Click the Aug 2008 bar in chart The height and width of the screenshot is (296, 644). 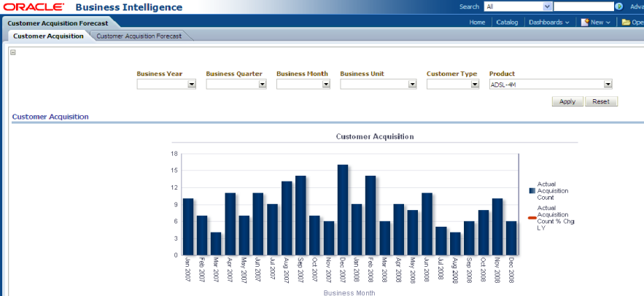coord(455,244)
